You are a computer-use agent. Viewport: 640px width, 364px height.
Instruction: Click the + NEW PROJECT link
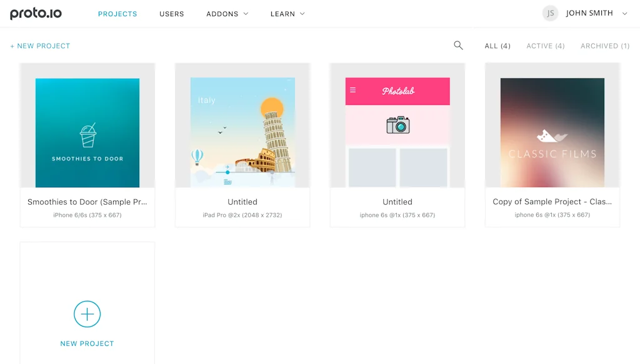point(40,46)
